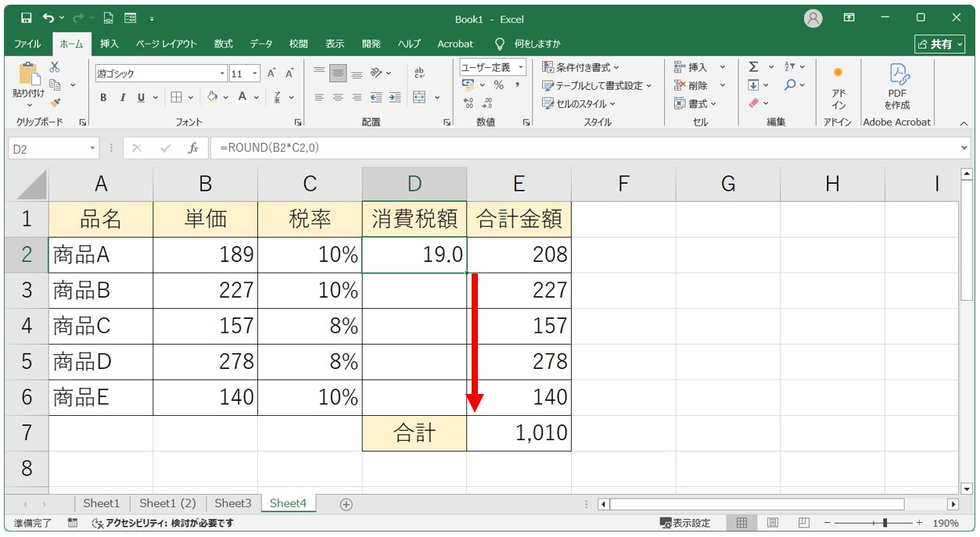Switch to the 挿入 ribbon tab

(109, 44)
